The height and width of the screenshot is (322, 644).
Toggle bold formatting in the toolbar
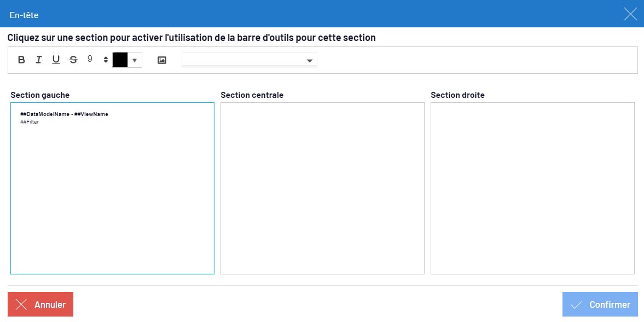point(21,60)
